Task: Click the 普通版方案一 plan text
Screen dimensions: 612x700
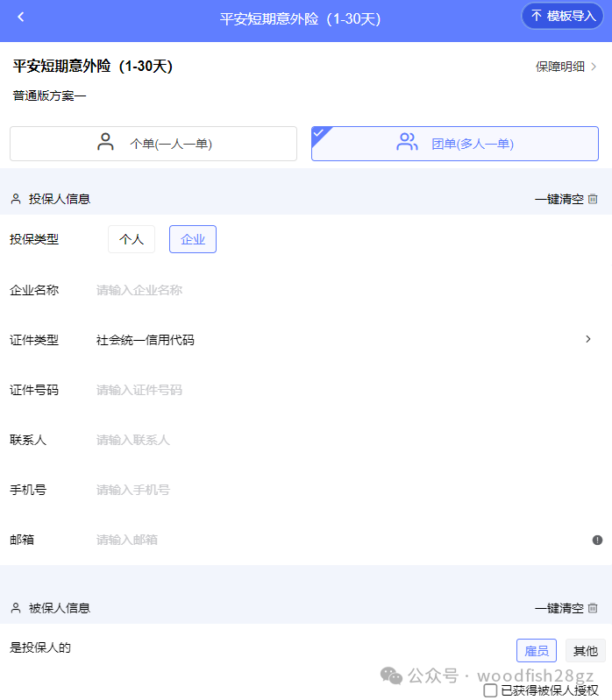Action: pos(50,95)
